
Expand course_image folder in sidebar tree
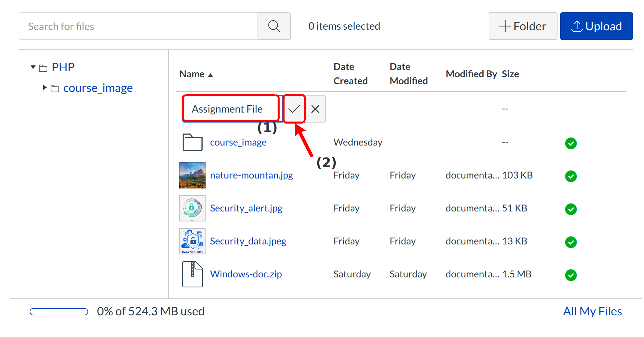[x=45, y=88]
